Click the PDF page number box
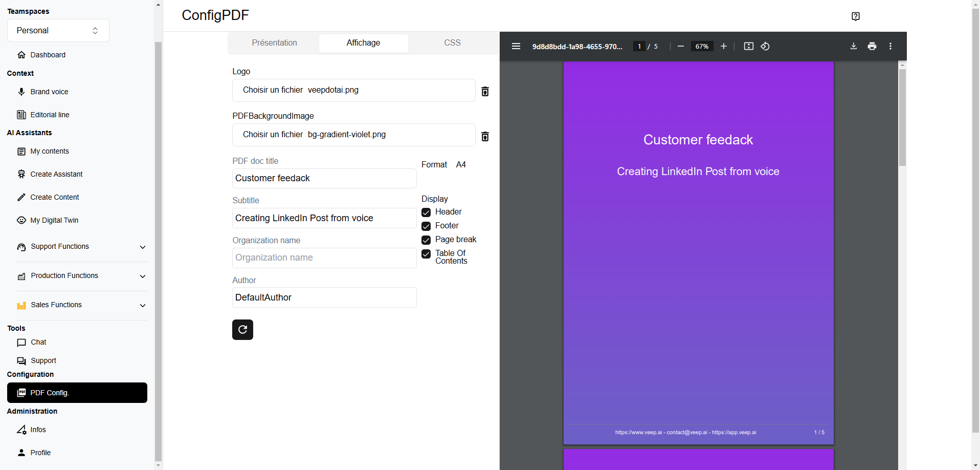Screen dimensions: 980x470 [x=639, y=46]
